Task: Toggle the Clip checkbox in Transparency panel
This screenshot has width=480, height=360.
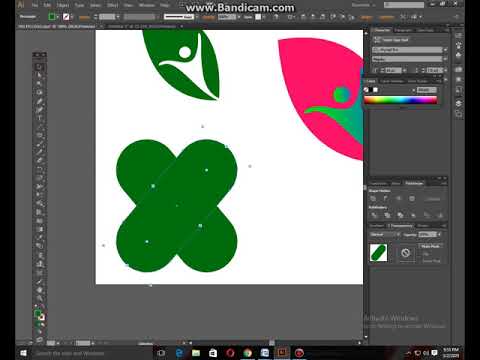Action: point(425,254)
